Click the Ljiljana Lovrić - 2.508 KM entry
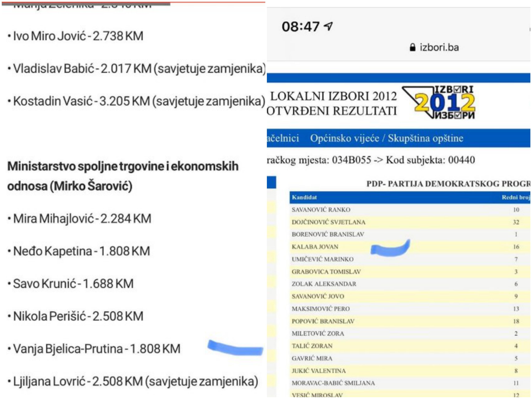 [133, 381]
